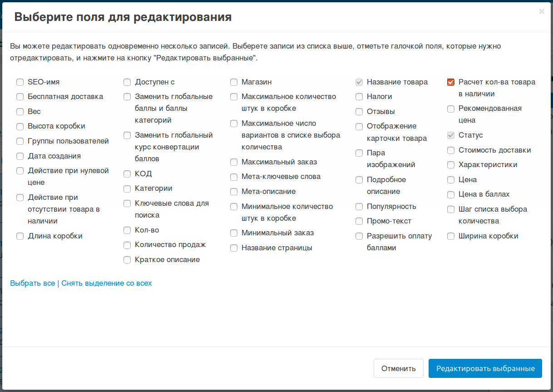Check the Стоимость доставки checkbox

tap(451, 150)
